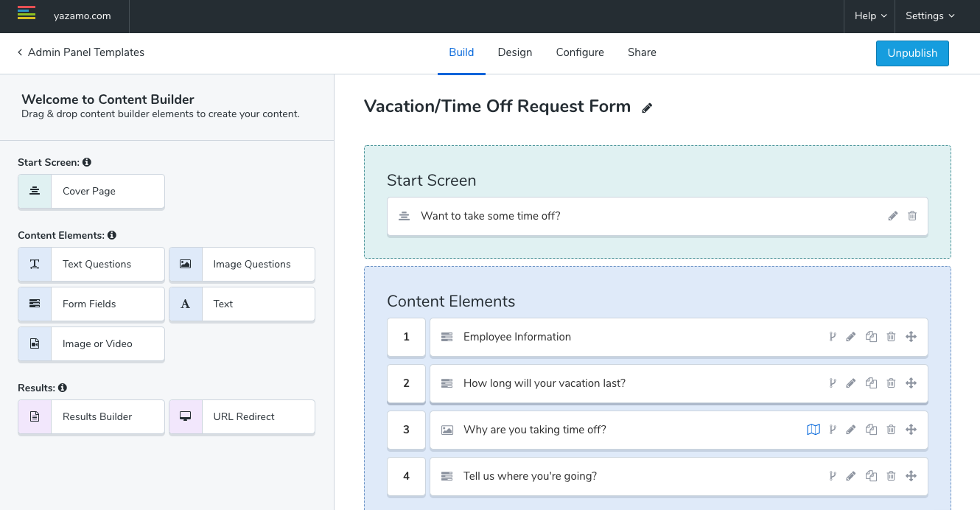Image resolution: width=980 pixels, height=510 pixels.
Task: Expand the Help dropdown menu
Action: (869, 16)
